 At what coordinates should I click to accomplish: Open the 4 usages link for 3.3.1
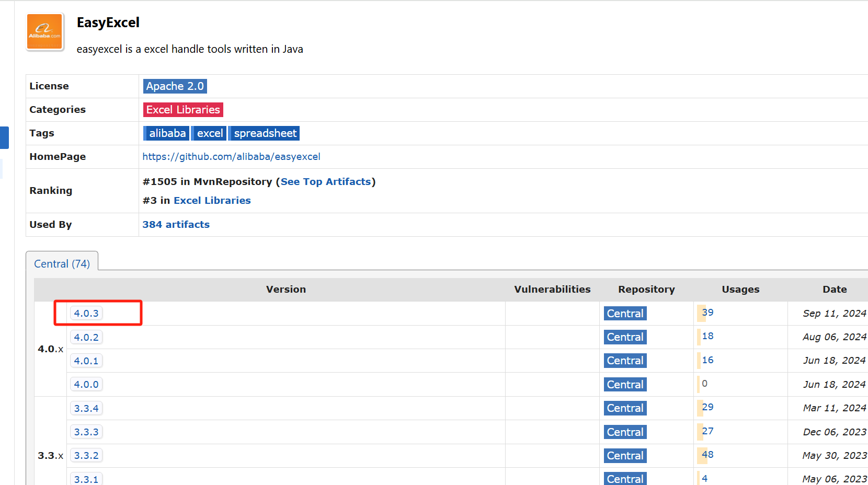(x=705, y=479)
